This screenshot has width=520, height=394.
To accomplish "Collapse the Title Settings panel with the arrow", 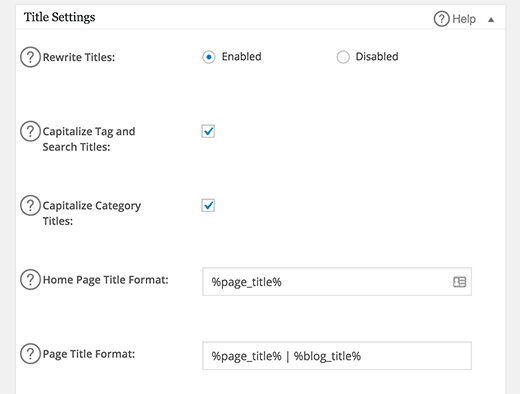I will (x=491, y=20).
